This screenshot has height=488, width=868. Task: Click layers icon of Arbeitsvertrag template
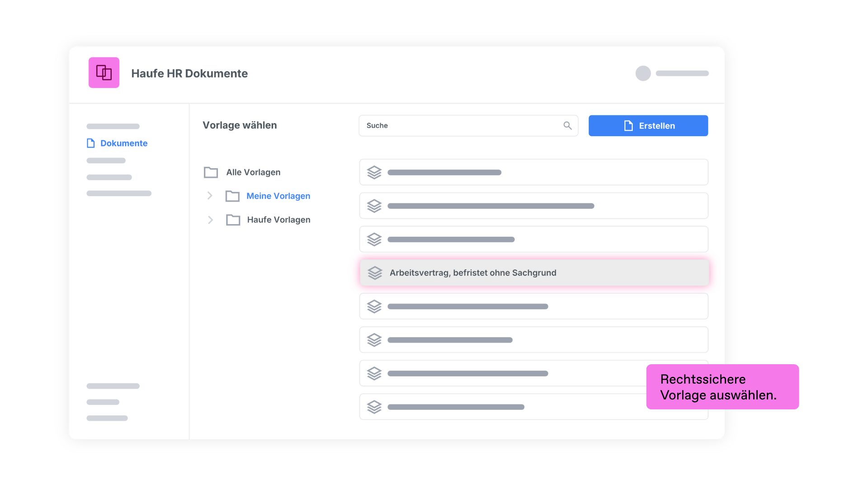pos(375,272)
